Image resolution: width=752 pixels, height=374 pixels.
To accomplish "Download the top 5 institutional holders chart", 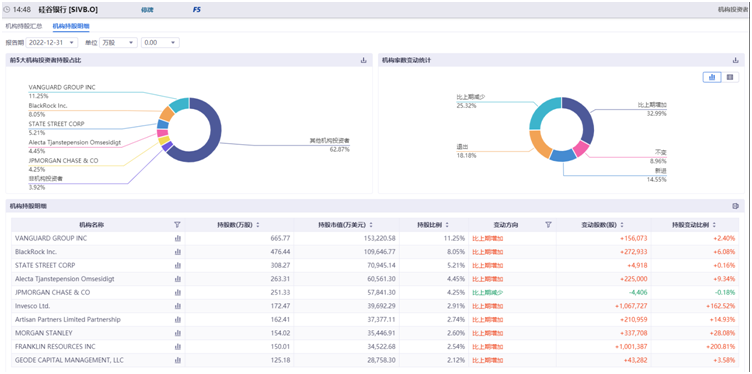I will click(363, 60).
